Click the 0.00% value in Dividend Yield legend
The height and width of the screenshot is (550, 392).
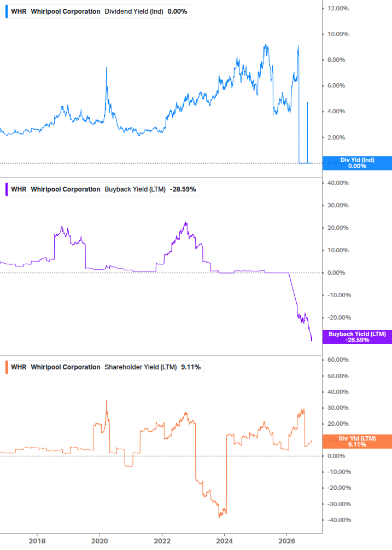click(177, 11)
